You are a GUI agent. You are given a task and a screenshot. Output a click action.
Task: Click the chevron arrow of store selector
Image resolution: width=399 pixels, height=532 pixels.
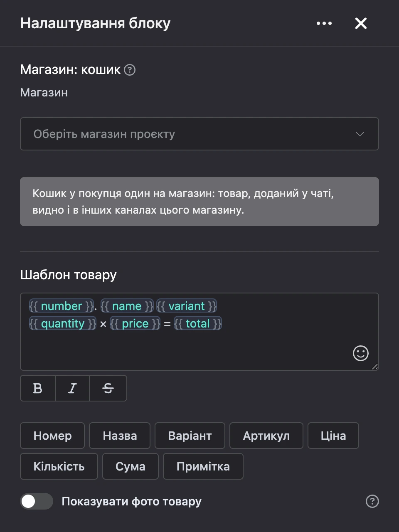[x=360, y=134]
